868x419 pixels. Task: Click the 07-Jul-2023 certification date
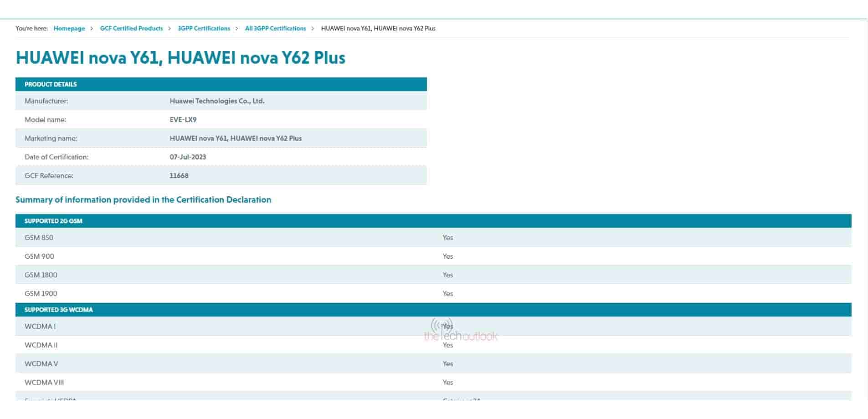[188, 157]
